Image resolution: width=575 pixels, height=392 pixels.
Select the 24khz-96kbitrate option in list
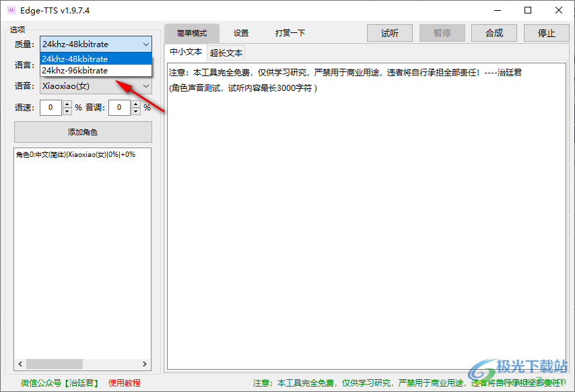[x=96, y=71]
